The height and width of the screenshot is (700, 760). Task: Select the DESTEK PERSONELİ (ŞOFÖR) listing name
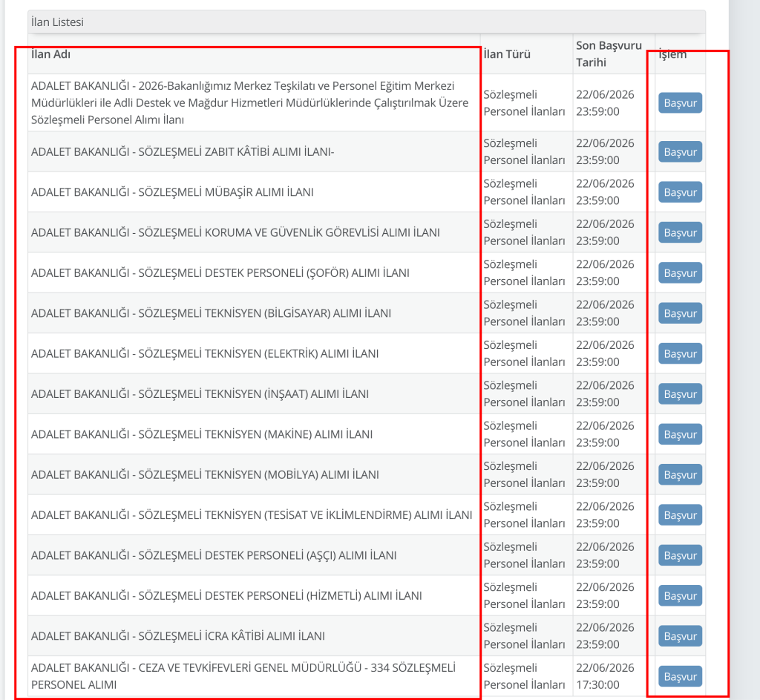pyautogui.click(x=220, y=272)
